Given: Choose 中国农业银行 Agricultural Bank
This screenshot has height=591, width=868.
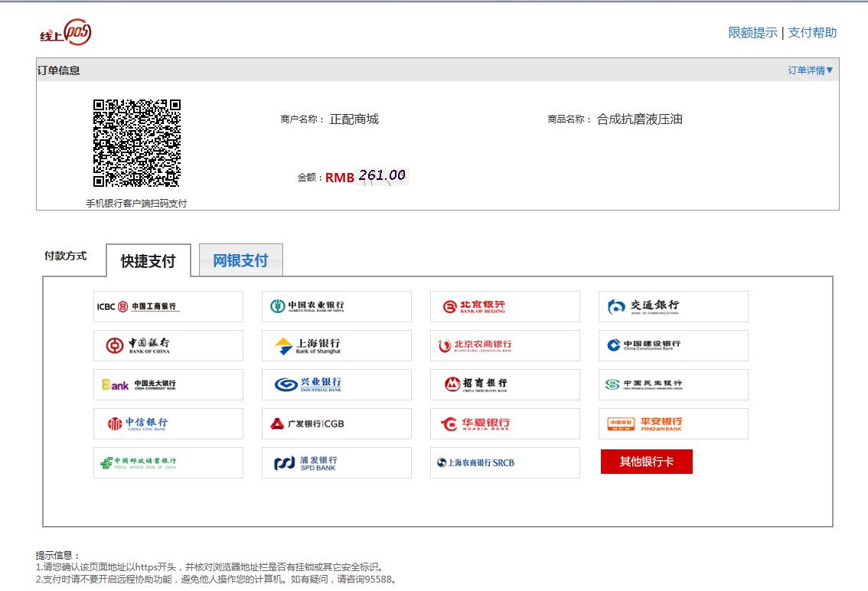Looking at the screenshot, I should [x=337, y=306].
